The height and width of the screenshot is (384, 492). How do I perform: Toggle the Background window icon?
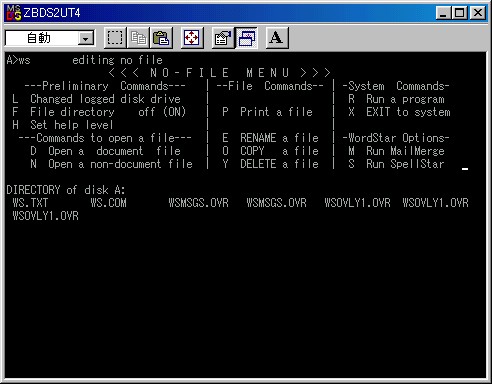click(x=246, y=38)
